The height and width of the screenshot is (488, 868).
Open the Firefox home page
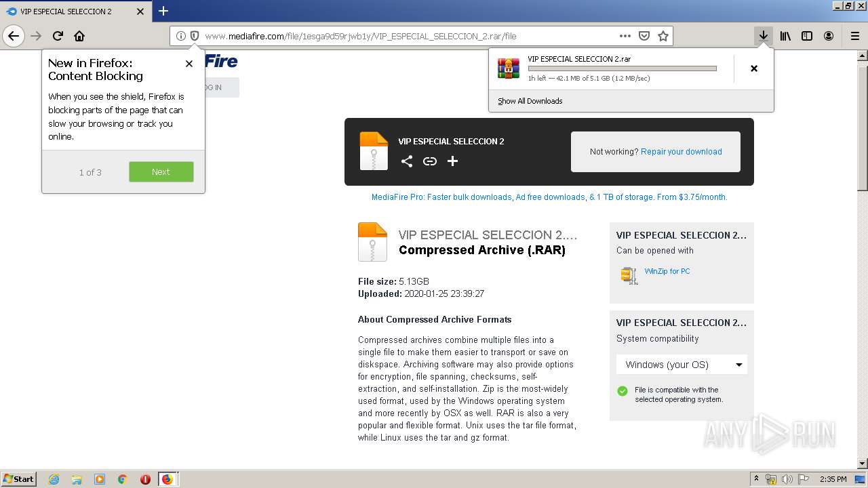(x=79, y=36)
